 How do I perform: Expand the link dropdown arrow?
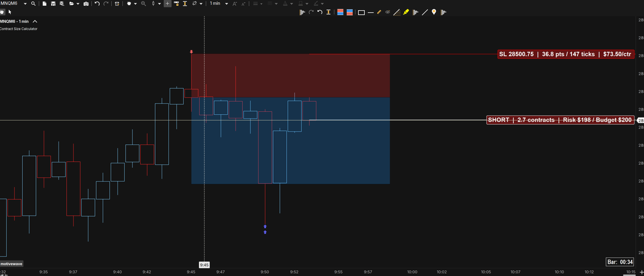tap(201, 4)
